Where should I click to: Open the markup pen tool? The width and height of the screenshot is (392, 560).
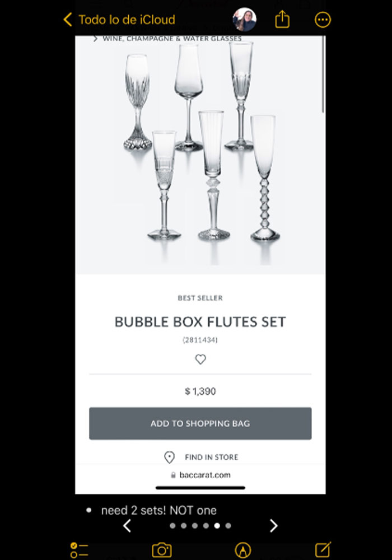[242, 550]
